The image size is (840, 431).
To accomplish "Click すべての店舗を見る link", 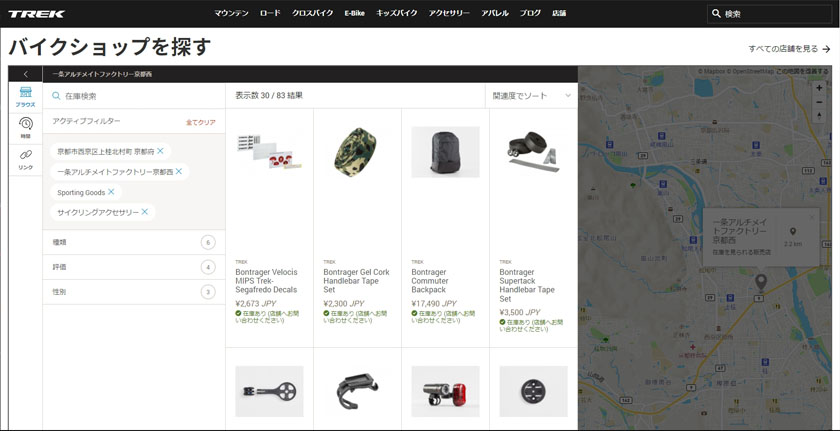I will pos(783,49).
